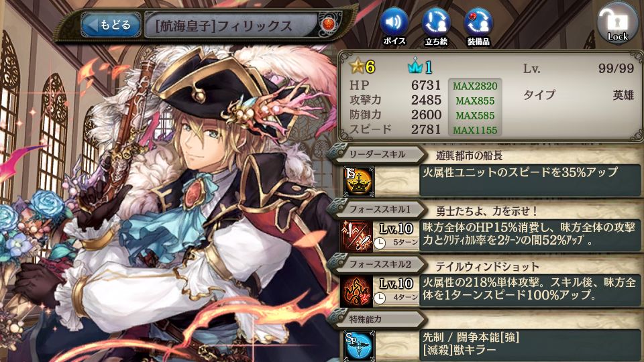Toggle the Lock padlock on this unit
644x362 pixels.
617,24
